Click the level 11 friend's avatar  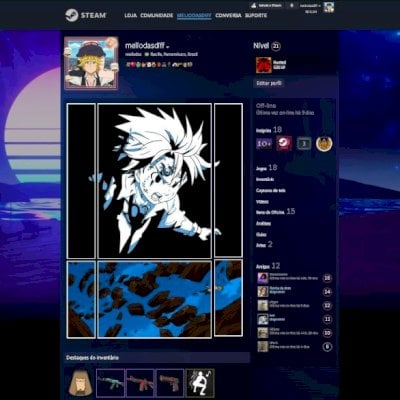(x=263, y=319)
